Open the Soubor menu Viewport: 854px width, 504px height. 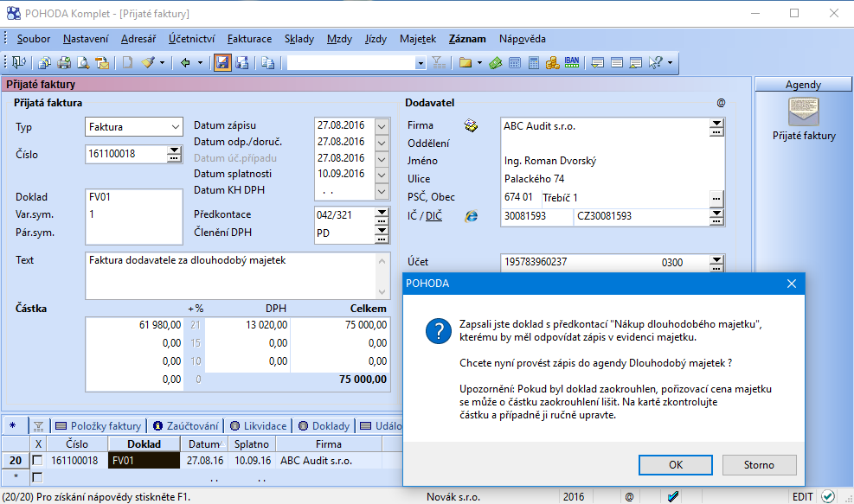click(33, 39)
